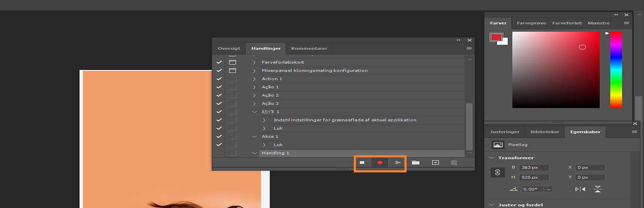Image resolution: width=644 pixels, height=208 pixels.
Task: Toggle checkmark for Ação 1
Action: [219, 87]
